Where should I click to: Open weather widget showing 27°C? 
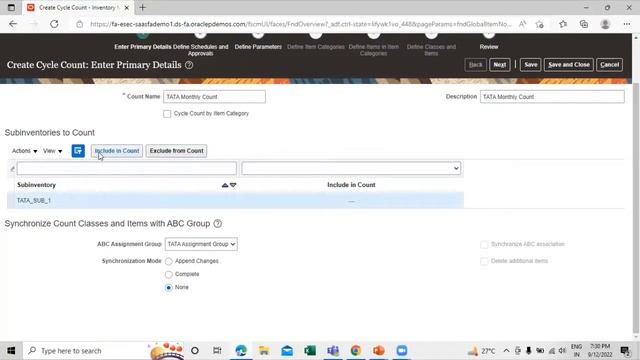482,351
